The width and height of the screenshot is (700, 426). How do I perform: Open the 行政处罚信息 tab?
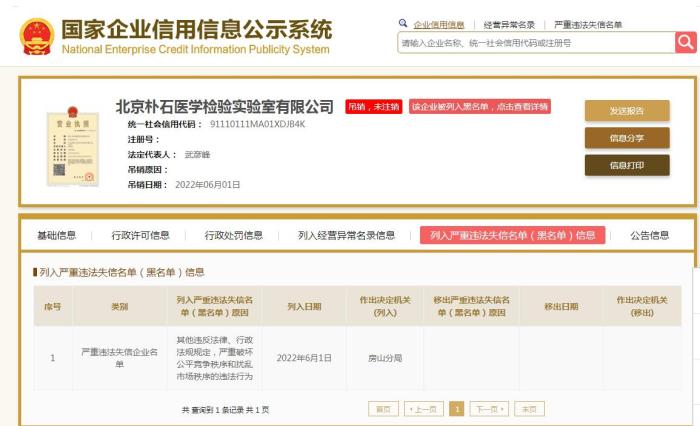click(x=233, y=235)
